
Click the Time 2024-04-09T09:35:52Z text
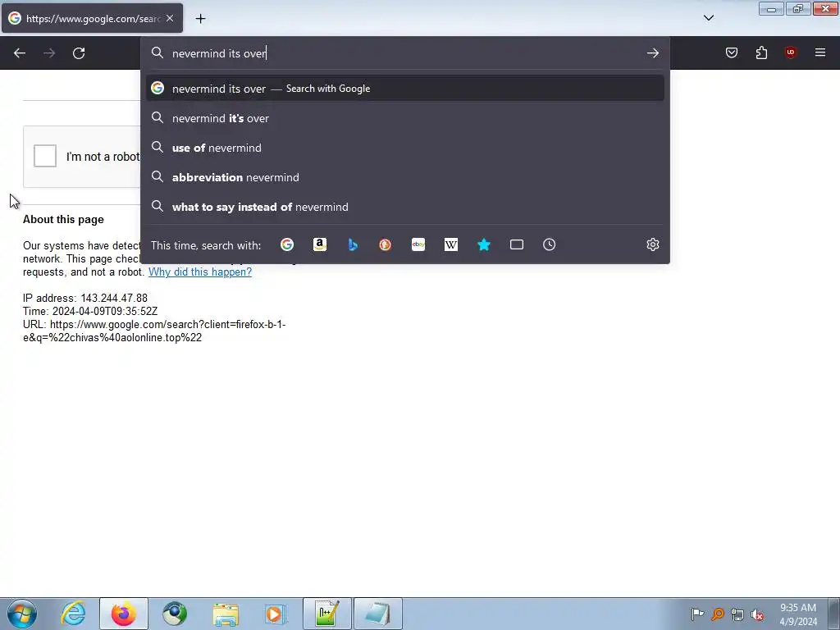(90, 311)
